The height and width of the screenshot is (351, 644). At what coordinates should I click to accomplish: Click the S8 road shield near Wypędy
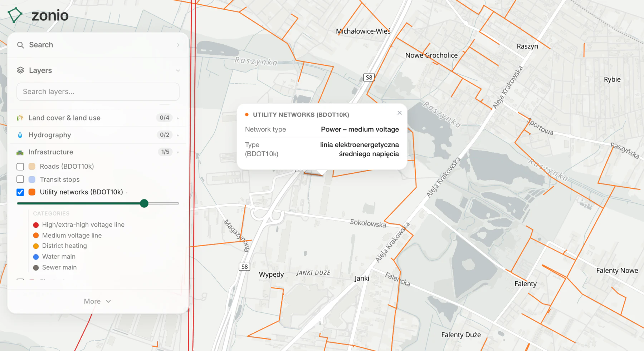[x=244, y=267]
